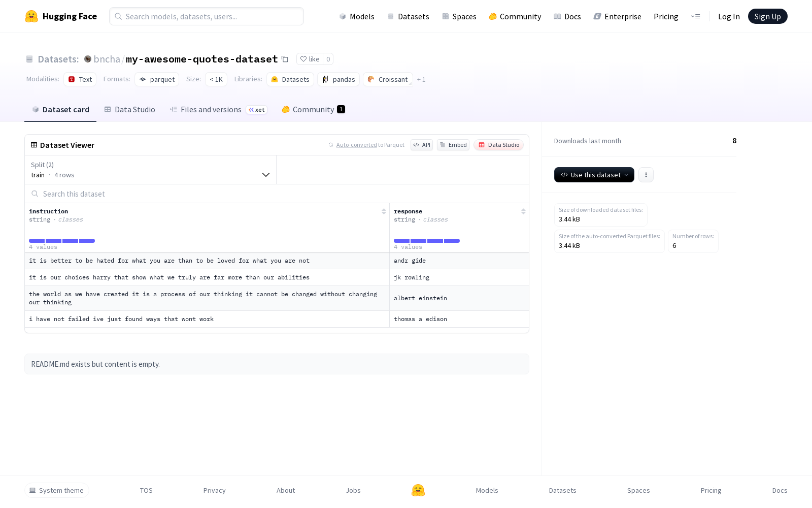The height and width of the screenshot is (508, 812).
Task: Click the bncha user avatar
Action: pyautogui.click(x=88, y=59)
